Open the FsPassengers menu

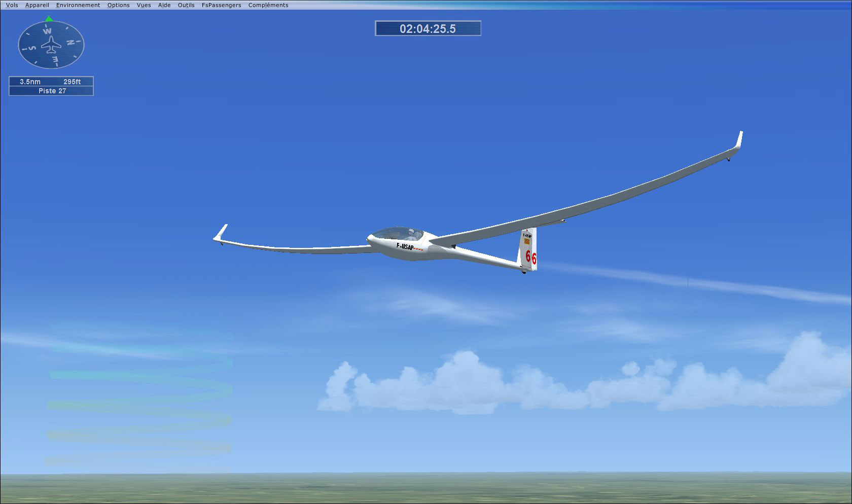tap(221, 5)
